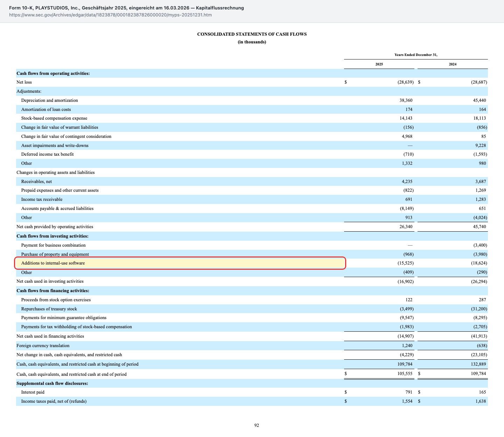Select the 26,340 operating cash value
Viewport: 504px width, 437px height.
406,227
